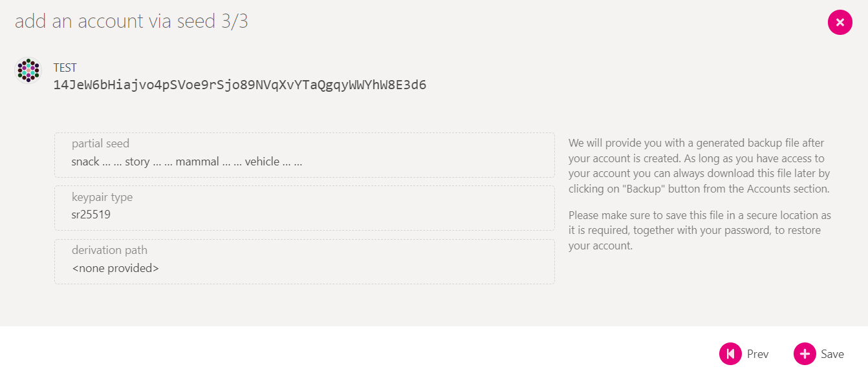Expand the derivation path field options

click(304, 261)
